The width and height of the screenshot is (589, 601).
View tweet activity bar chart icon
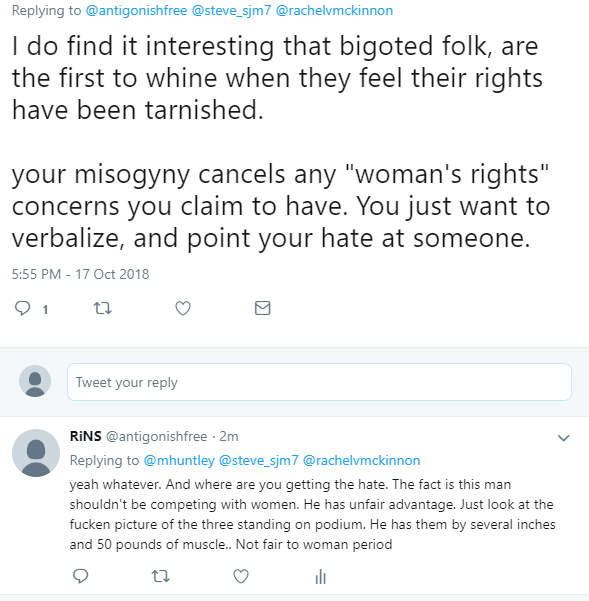321,576
